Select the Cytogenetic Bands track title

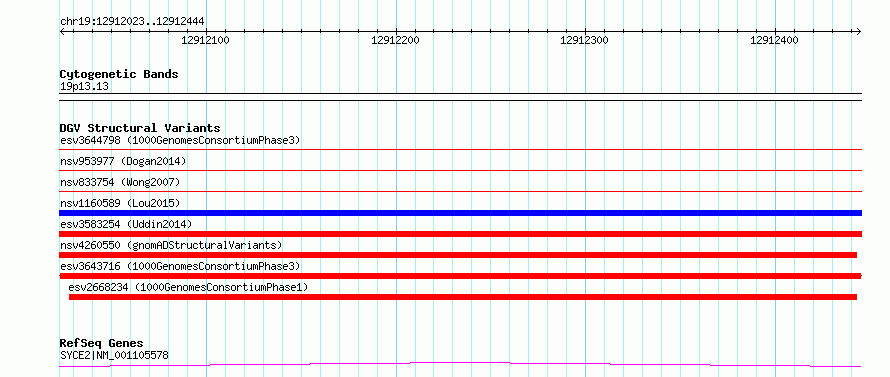point(119,74)
